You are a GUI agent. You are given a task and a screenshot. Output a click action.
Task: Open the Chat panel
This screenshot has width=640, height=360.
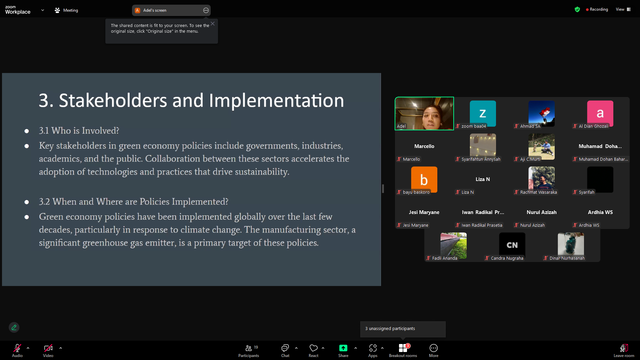(285, 350)
